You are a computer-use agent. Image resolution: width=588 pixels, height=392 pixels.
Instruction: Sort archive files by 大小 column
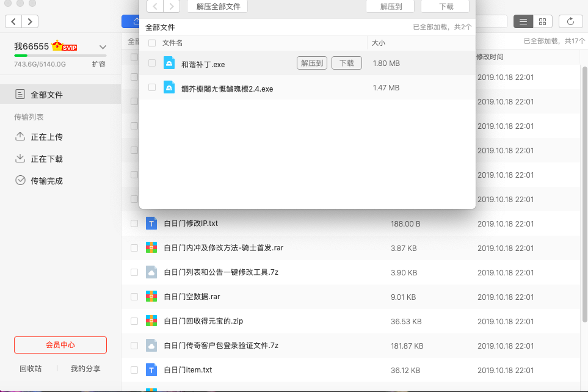(x=379, y=43)
